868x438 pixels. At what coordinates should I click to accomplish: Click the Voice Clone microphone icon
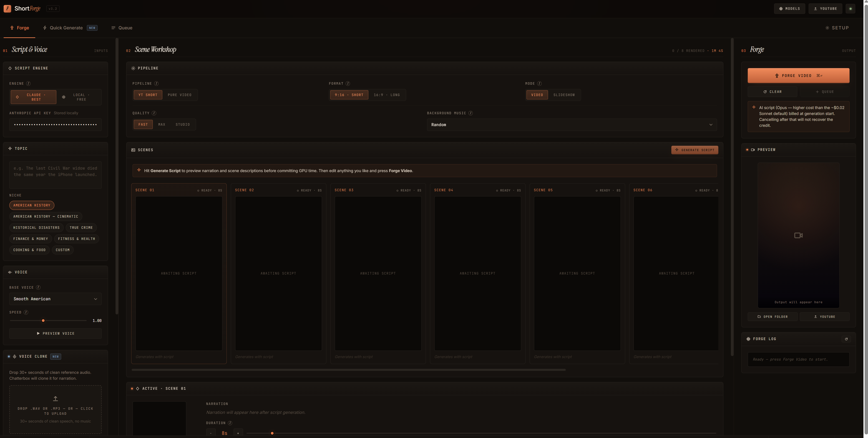pyautogui.click(x=15, y=357)
